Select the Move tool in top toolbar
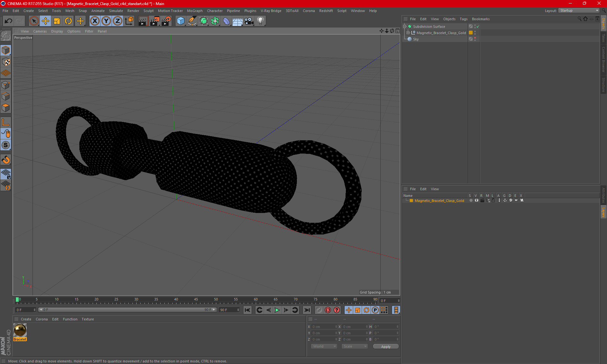607x364 pixels. point(46,21)
